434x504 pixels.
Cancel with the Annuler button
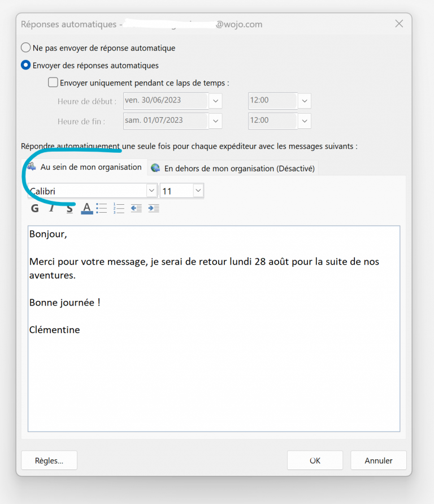[379, 460]
